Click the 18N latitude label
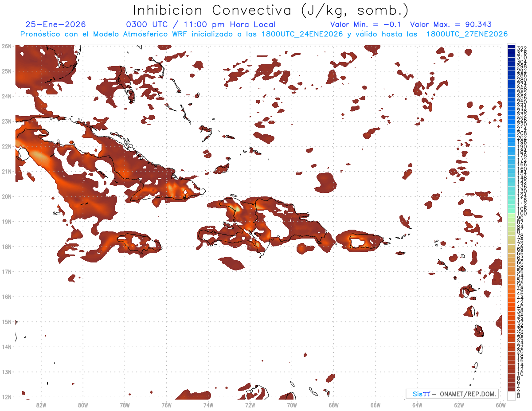The width and height of the screenshot is (532, 411). pyautogui.click(x=6, y=247)
